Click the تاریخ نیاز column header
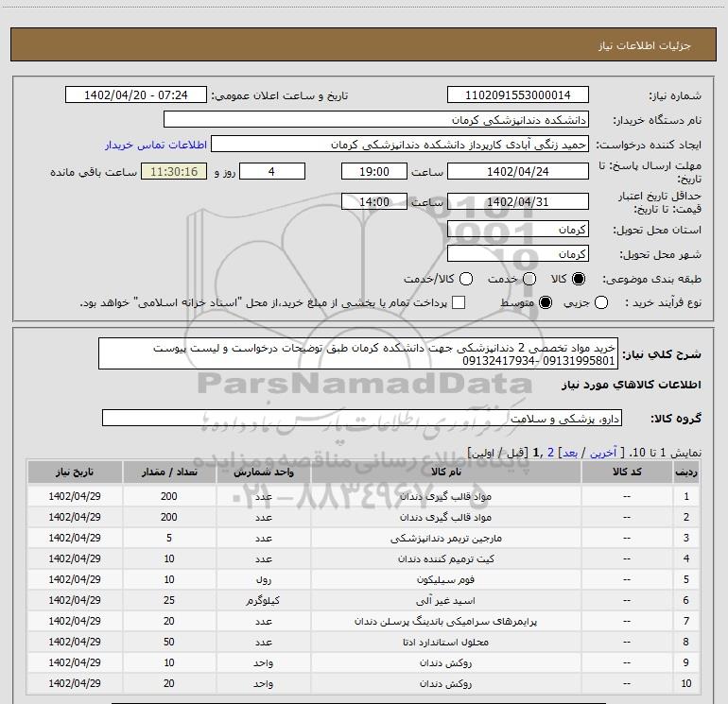The width and height of the screenshot is (728, 704). coord(75,472)
